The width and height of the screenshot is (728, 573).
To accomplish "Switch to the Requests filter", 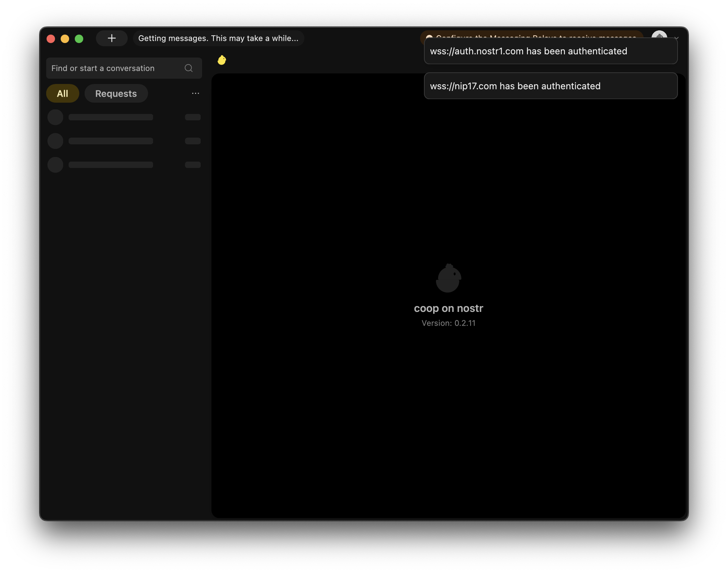I will [x=116, y=94].
